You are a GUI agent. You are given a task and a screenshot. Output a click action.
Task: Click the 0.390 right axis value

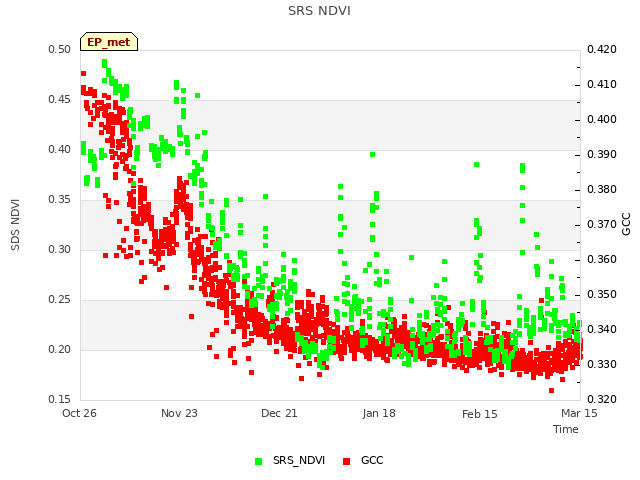[602, 154]
